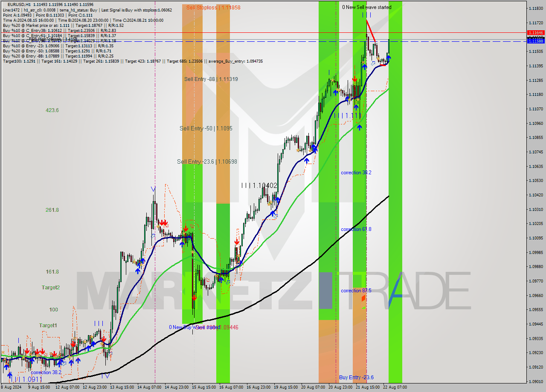The height and width of the screenshot is (392, 546).
Task: Click '16 Aug 07:00' on the time axis
Action: click(x=231, y=387)
